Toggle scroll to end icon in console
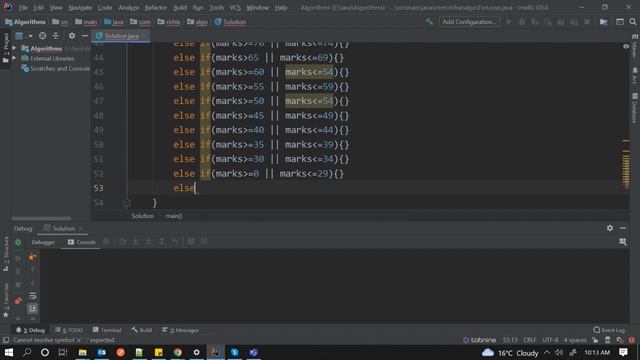Screen dimensions: 640x360 point(33,308)
